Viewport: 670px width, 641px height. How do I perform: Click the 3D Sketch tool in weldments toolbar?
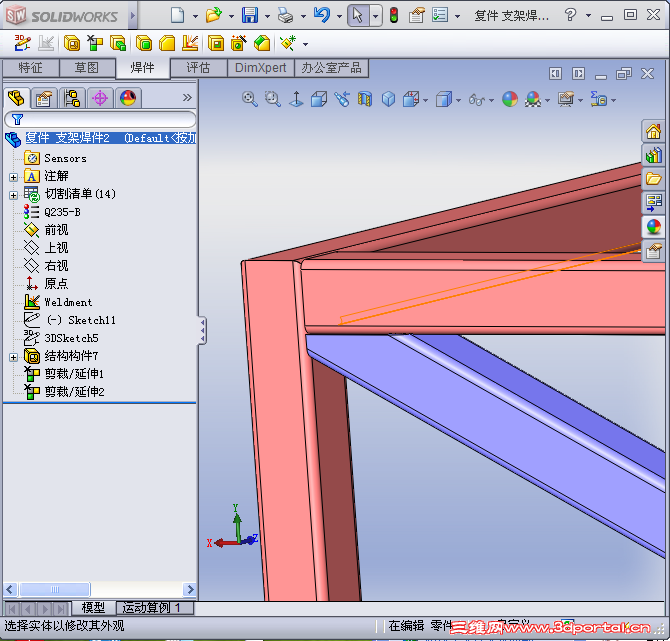pos(22,43)
